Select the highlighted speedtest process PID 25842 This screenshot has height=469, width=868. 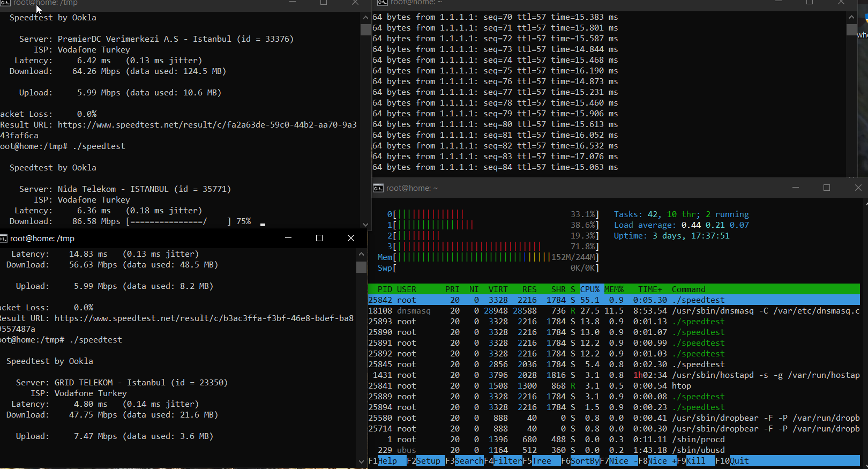[x=614, y=300]
